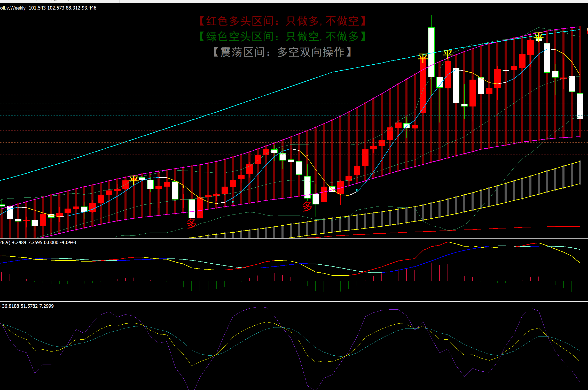Click the right red 多 signal marker
Viewport: 588px width, 390px height.
click(x=307, y=207)
